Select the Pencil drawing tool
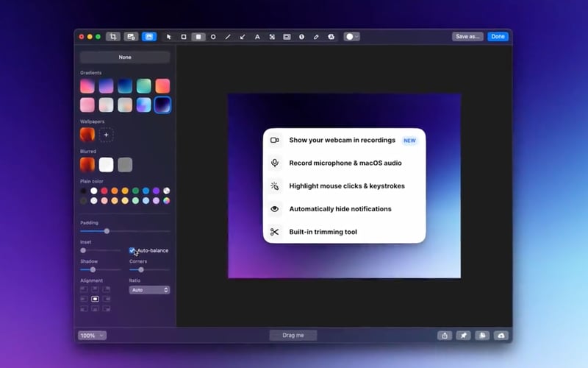 click(x=316, y=37)
